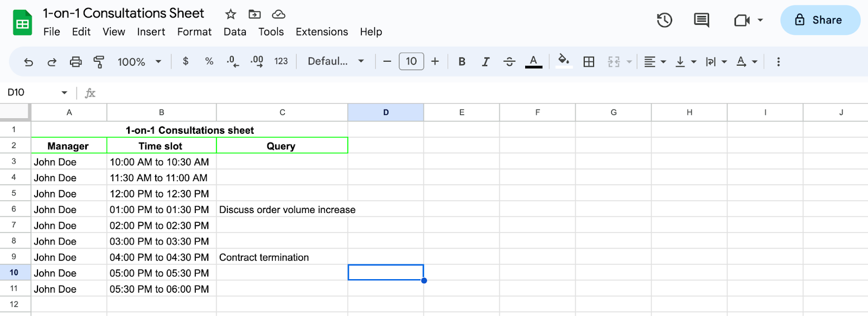
Task: Toggle italic formatting
Action: pyautogui.click(x=486, y=62)
